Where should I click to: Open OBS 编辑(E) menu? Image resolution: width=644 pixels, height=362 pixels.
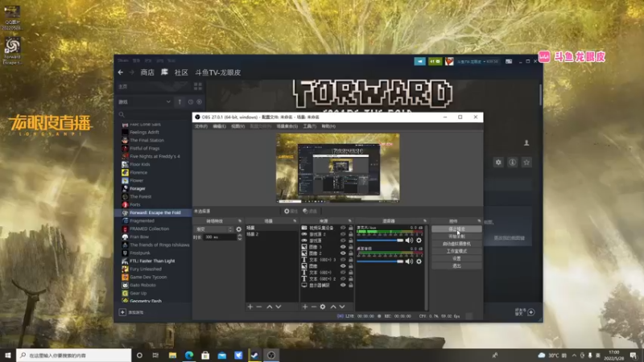(x=219, y=126)
